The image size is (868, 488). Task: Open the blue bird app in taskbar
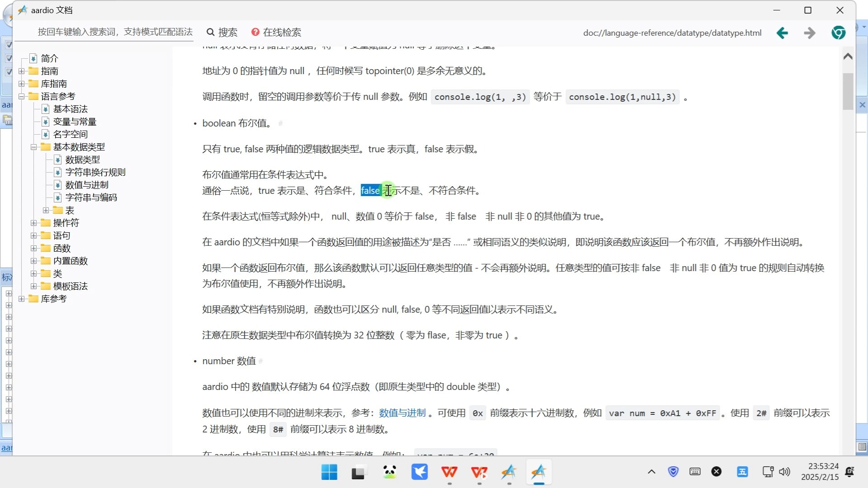[x=420, y=472]
